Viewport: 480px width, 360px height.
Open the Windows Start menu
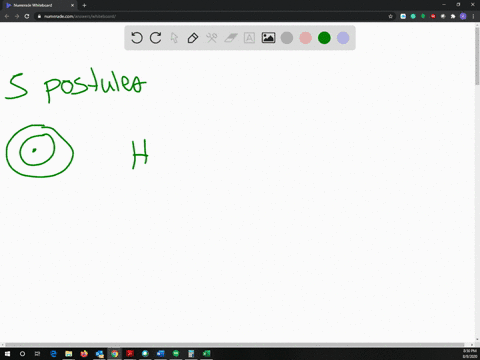pyautogui.click(x=7, y=354)
